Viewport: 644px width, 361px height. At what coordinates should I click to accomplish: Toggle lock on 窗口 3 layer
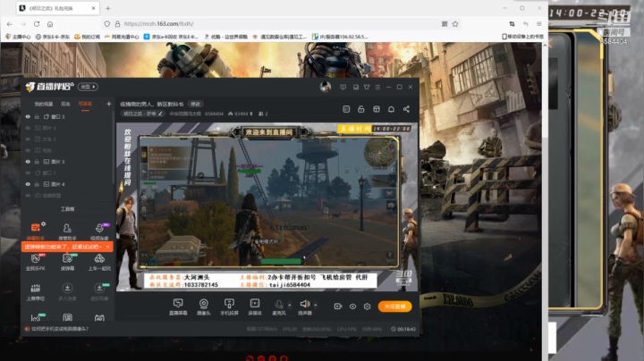click(x=37, y=117)
